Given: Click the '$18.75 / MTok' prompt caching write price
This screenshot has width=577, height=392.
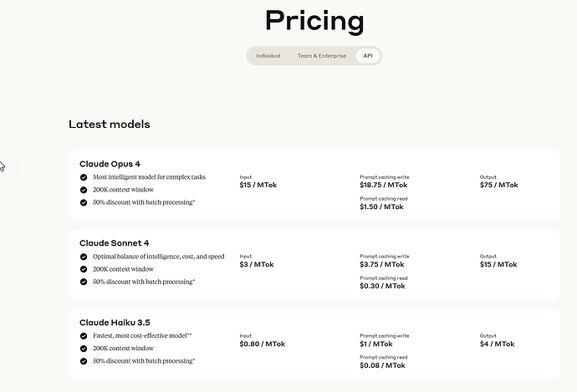Looking at the screenshot, I should pos(384,185).
